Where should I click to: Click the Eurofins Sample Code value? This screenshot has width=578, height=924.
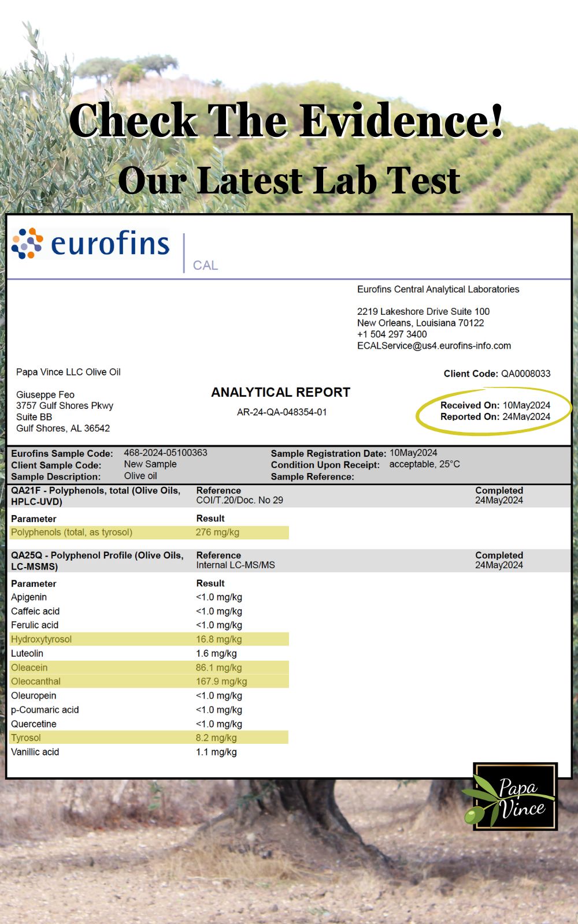click(165, 453)
